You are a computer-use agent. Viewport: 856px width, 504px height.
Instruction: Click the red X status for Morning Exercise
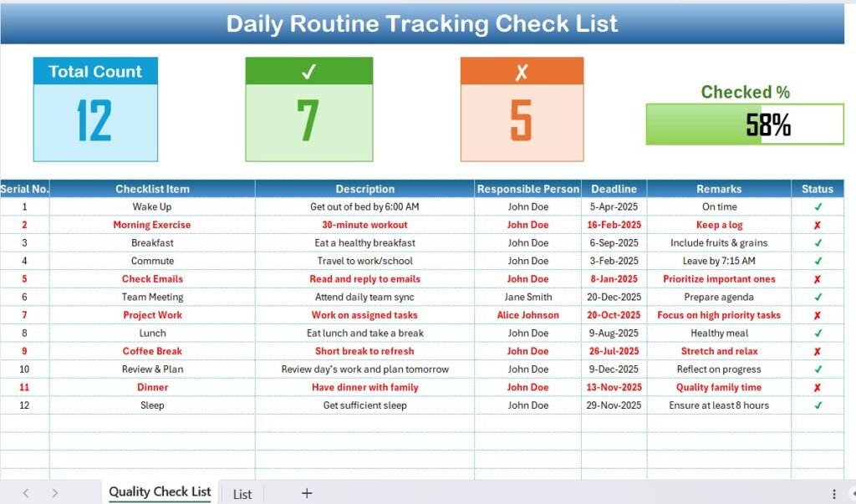pyautogui.click(x=818, y=225)
